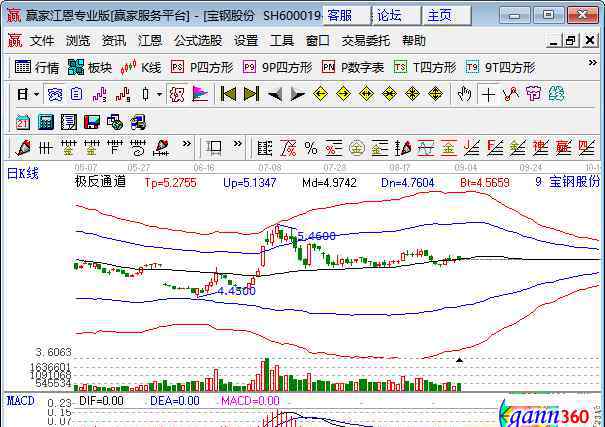Open the T四方形 tool
This screenshot has height=427, width=605.
425,68
